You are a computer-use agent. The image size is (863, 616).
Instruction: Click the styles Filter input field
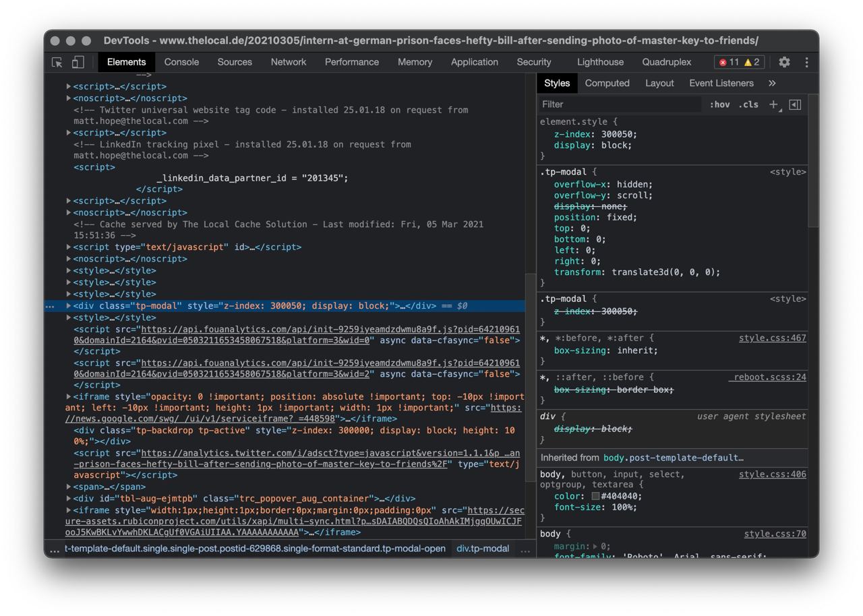point(620,104)
